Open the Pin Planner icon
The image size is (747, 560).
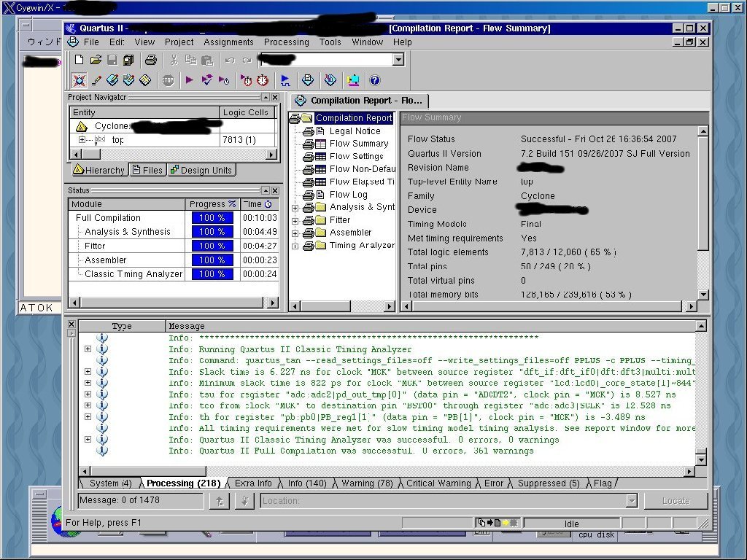(128, 80)
